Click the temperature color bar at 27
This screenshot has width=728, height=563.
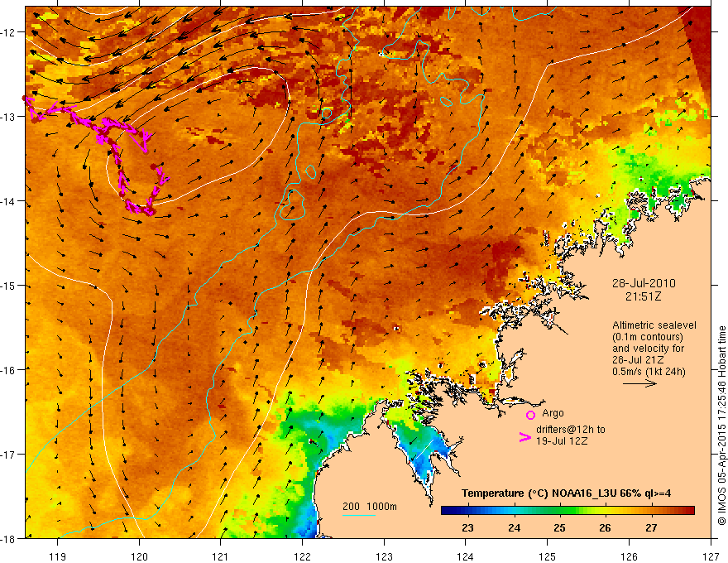click(x=651, y=511)
